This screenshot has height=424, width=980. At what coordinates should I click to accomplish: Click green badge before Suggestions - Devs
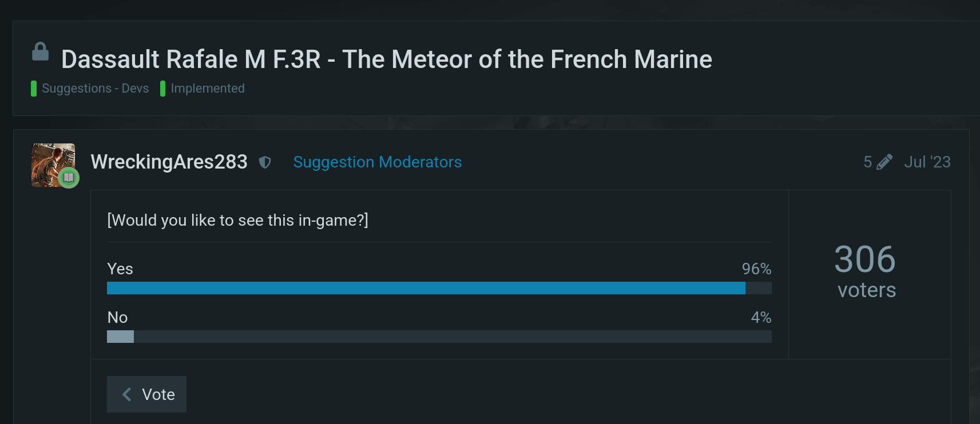click(x=34, y=89)
